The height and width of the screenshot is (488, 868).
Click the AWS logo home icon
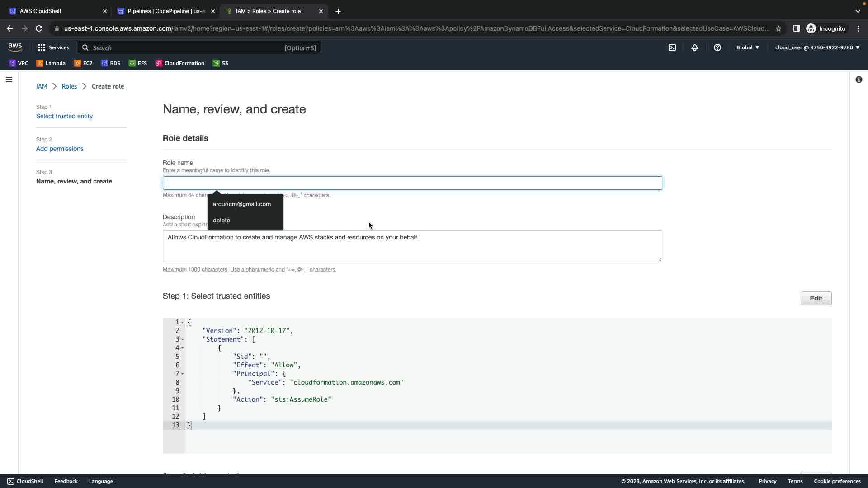pyautogui.click(x=15, y=47)
